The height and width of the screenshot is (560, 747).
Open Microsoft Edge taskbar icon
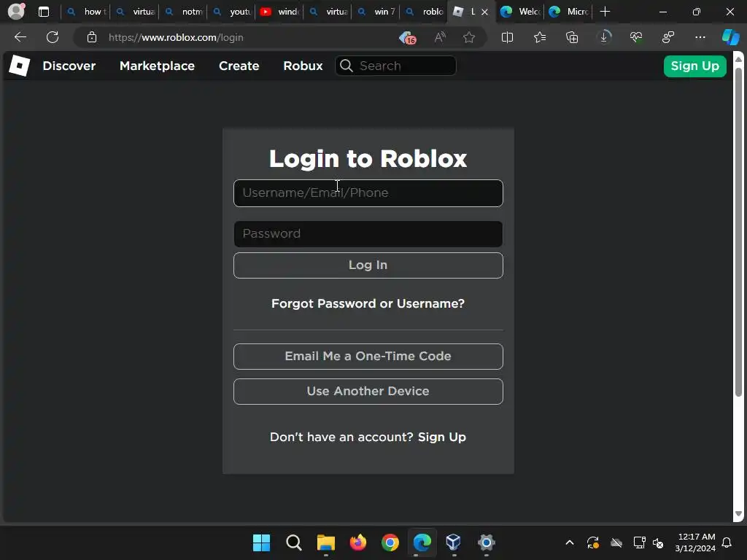tap(422, 542)
